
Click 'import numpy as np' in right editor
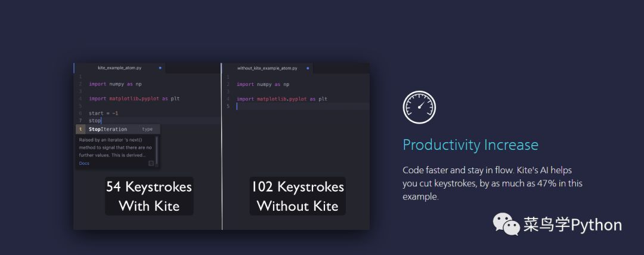(x=263, y=84)
